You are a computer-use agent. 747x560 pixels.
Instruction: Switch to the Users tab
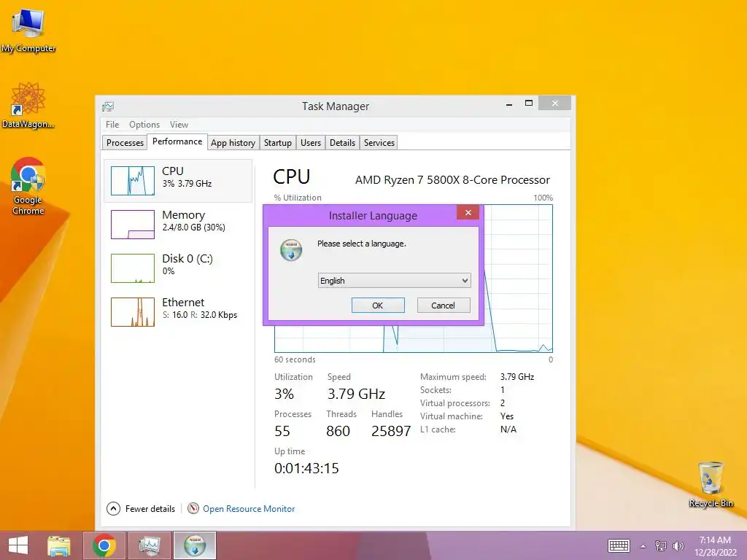tap(311, 142)
